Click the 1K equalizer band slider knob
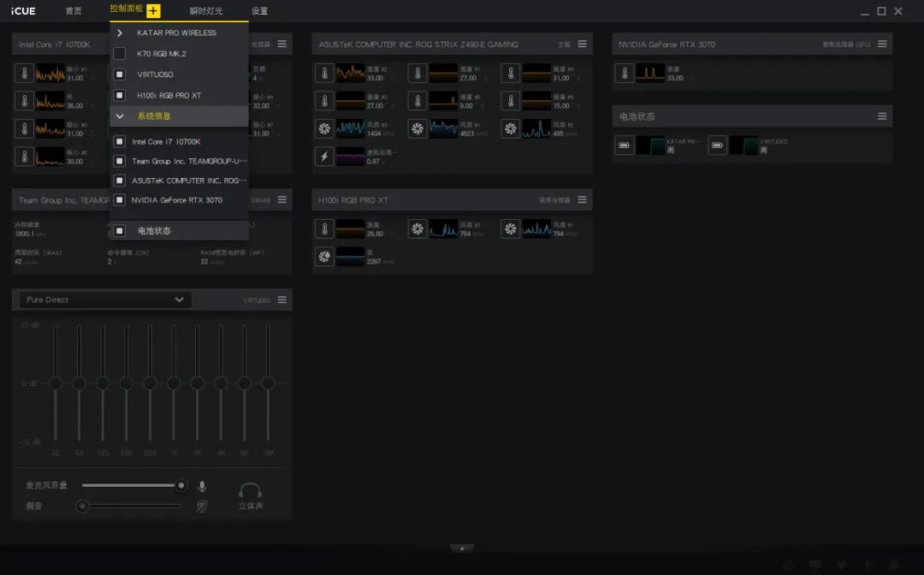This screenshot has width=924, height=575. point(174,383)
